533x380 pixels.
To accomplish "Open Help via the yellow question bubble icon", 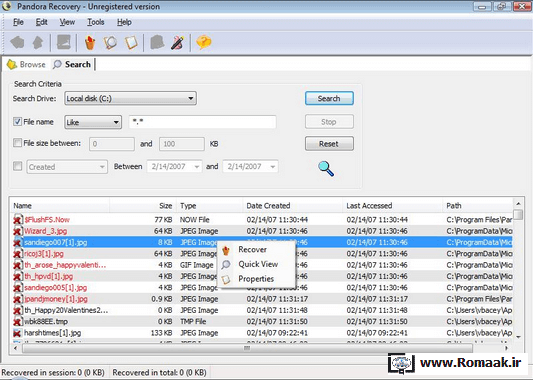I will tap(204, 42).
